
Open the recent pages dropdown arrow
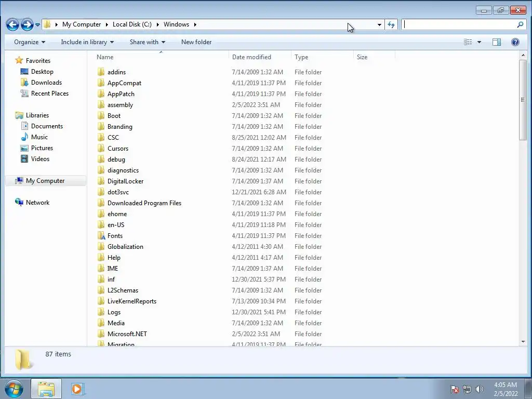point(37,25)
